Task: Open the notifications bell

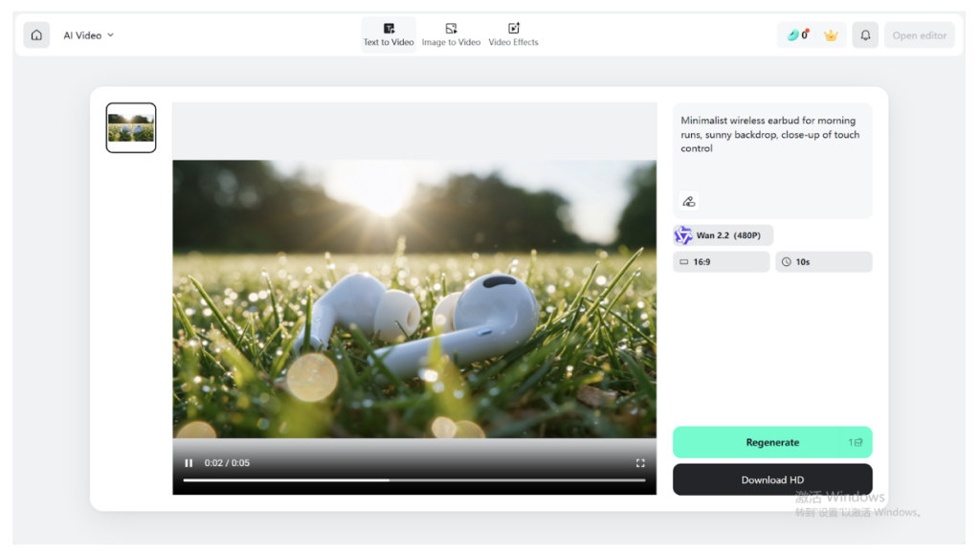Action: 865,35
